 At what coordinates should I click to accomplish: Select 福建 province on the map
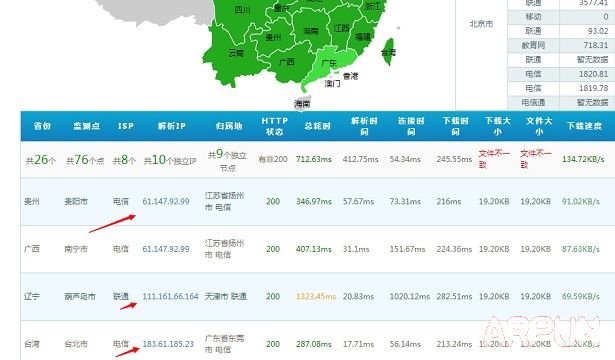coord(362,36)
